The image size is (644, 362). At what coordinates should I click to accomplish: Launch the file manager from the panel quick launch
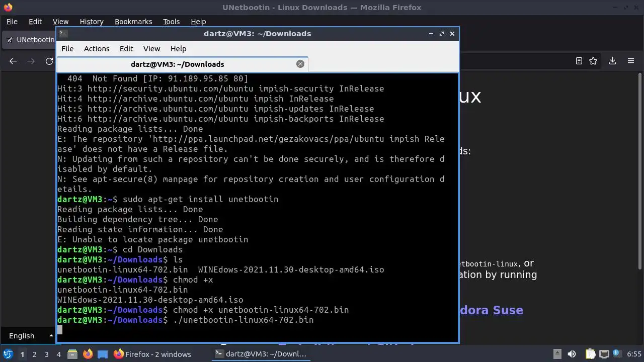(72, 354)
